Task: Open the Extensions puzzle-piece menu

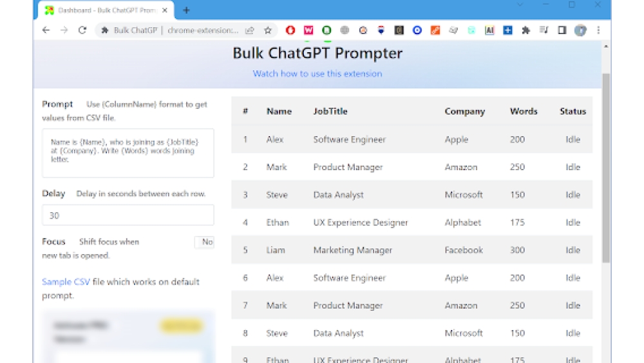Action: pos(526,30)
